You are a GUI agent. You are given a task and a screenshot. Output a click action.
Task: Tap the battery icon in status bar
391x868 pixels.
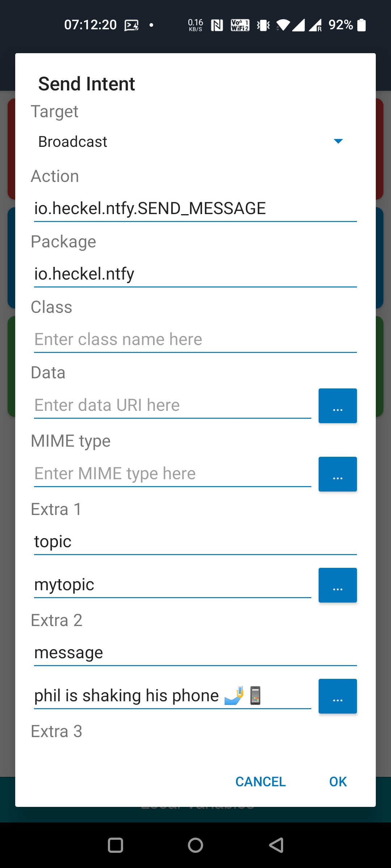(x=361, y=25)
